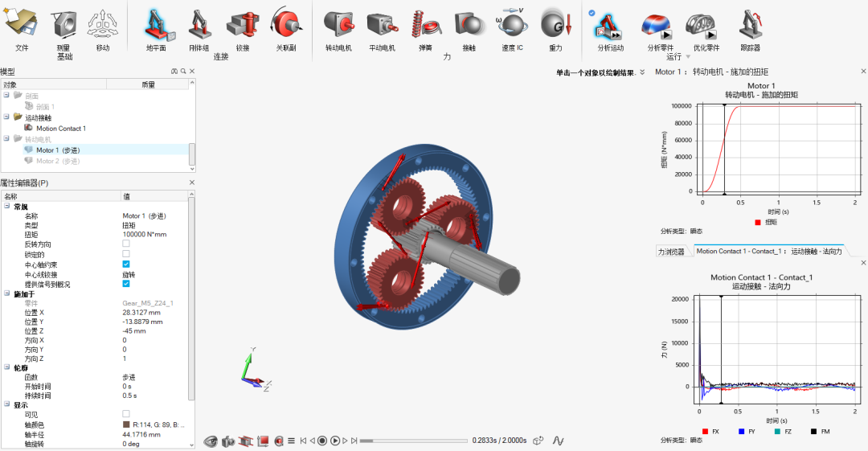Collapse the 转动电机 tree node

click(x=6, y=138)
